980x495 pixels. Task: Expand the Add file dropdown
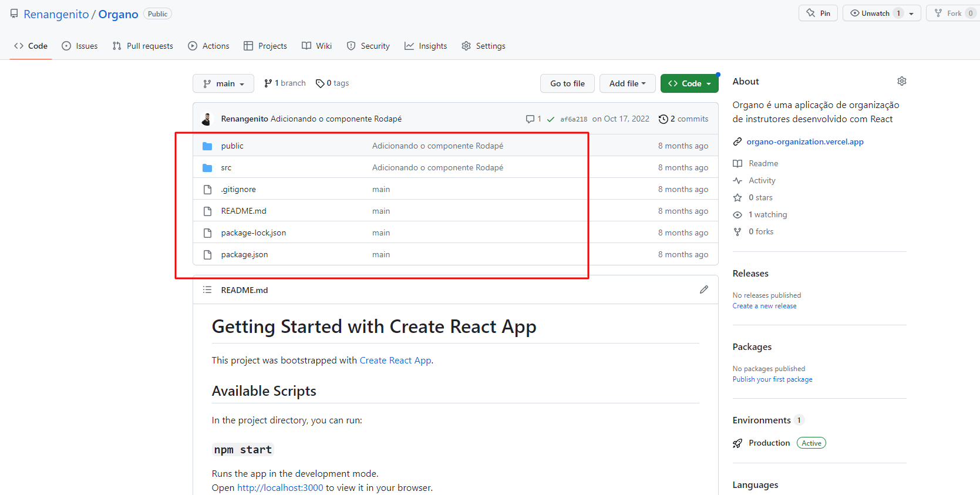click(627, 83)
